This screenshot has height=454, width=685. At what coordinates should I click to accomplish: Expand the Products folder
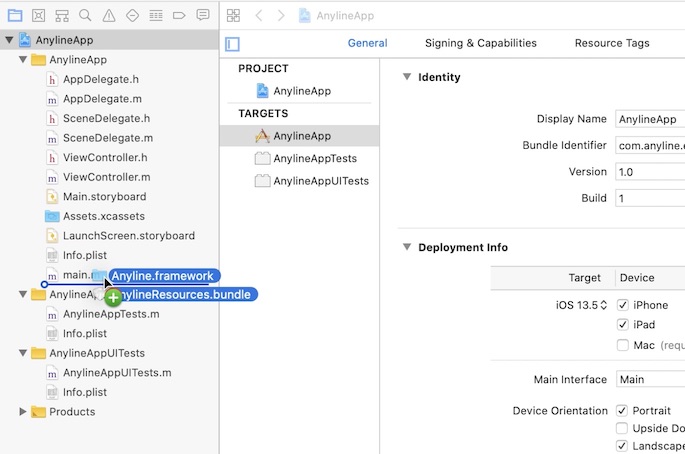click(x=24, y=412)
